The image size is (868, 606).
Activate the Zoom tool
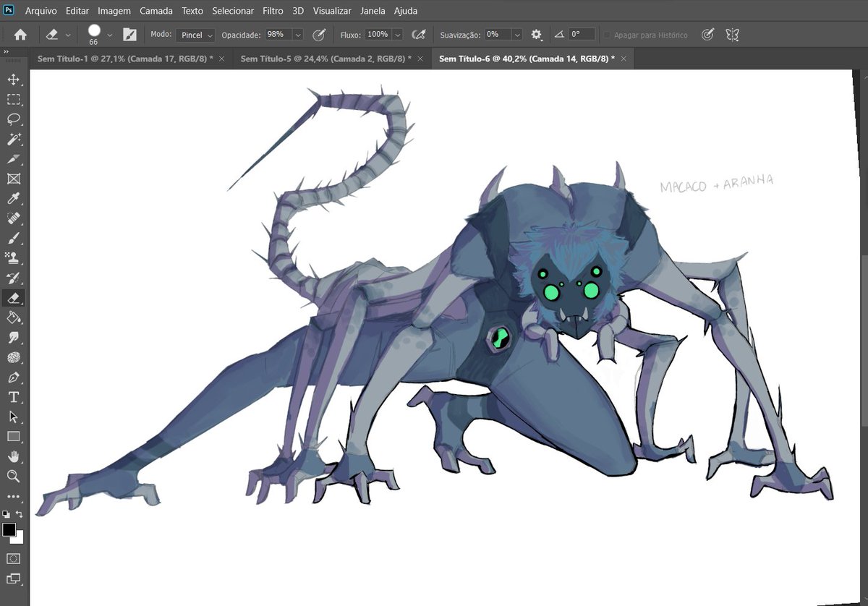pyautogui.click(x=13, y=476)
